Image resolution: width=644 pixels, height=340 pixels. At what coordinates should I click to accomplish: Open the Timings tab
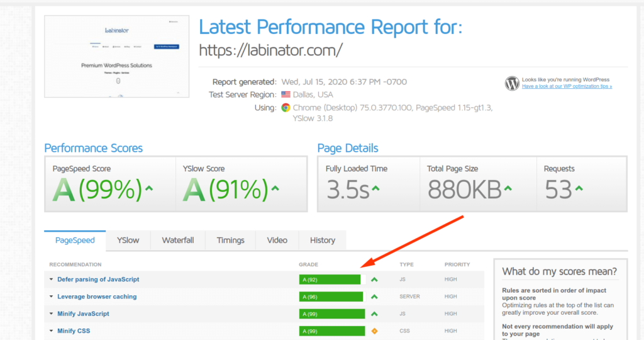[230, 241]
